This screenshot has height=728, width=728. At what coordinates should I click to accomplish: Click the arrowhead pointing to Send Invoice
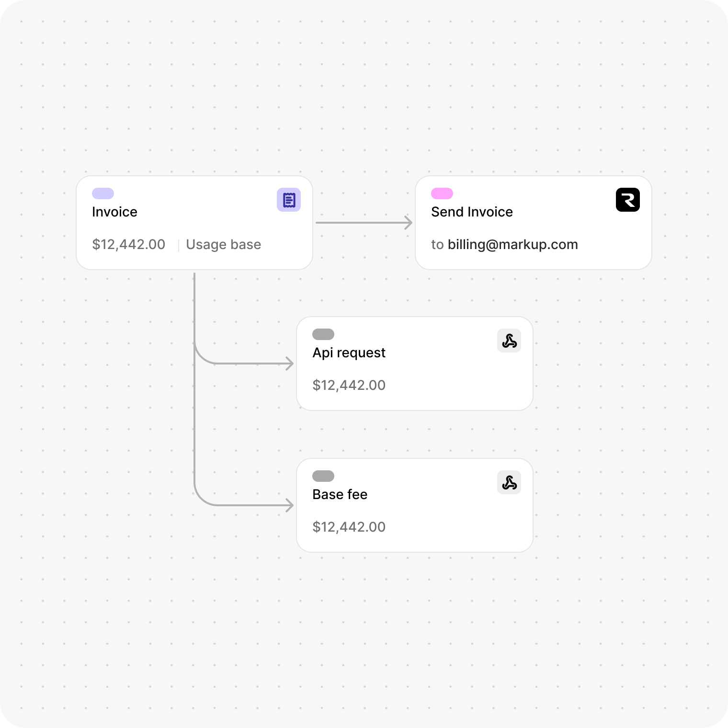click(x=408, y=223)
